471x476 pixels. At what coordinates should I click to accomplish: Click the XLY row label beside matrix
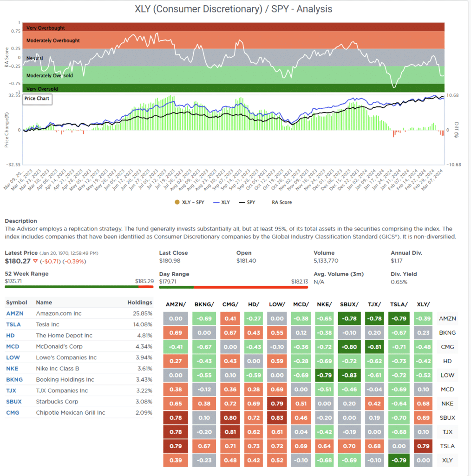(x=447, y=460)
